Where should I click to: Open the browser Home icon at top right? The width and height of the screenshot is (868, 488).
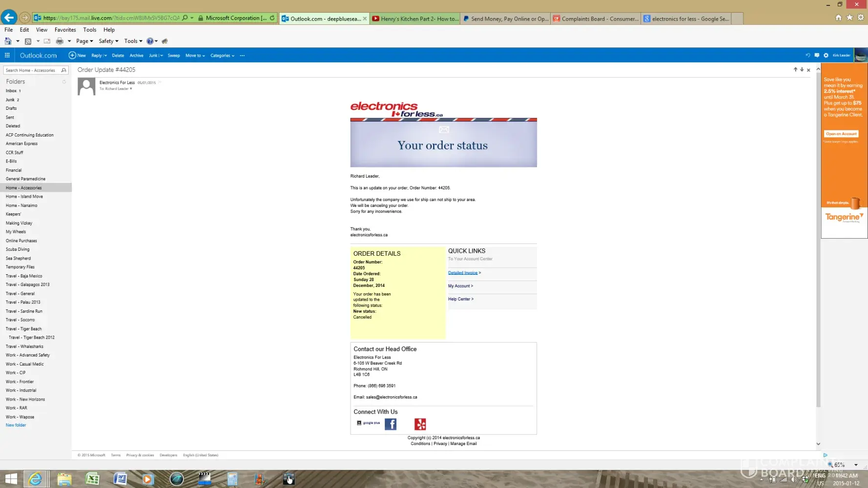838,18
